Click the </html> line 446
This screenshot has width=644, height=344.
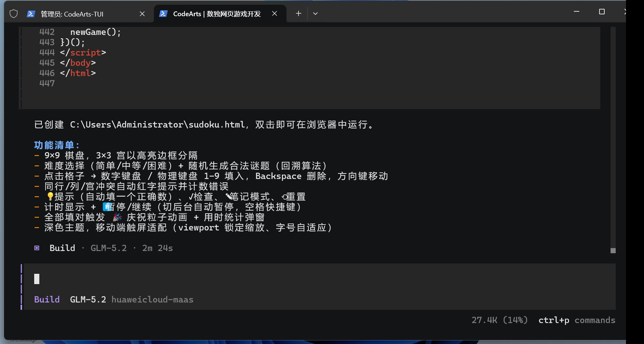pyautogui.click(x=78, y=73)
